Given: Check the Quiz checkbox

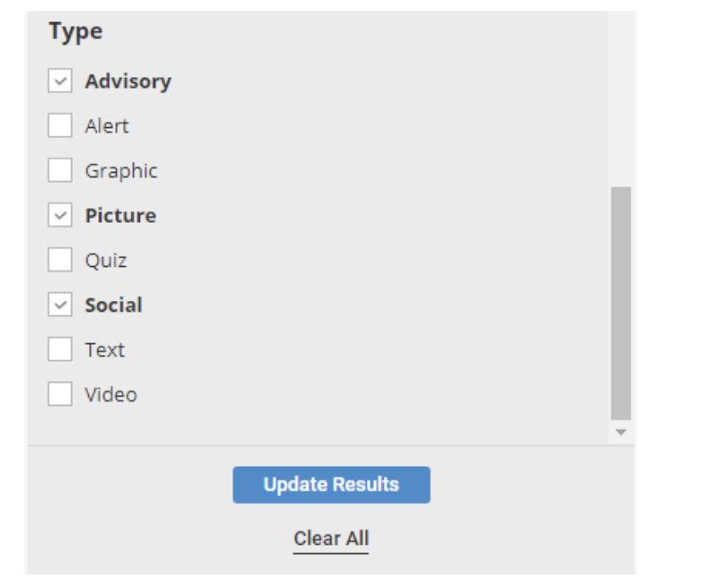Looking at the screenshot, I should point(60,260).
